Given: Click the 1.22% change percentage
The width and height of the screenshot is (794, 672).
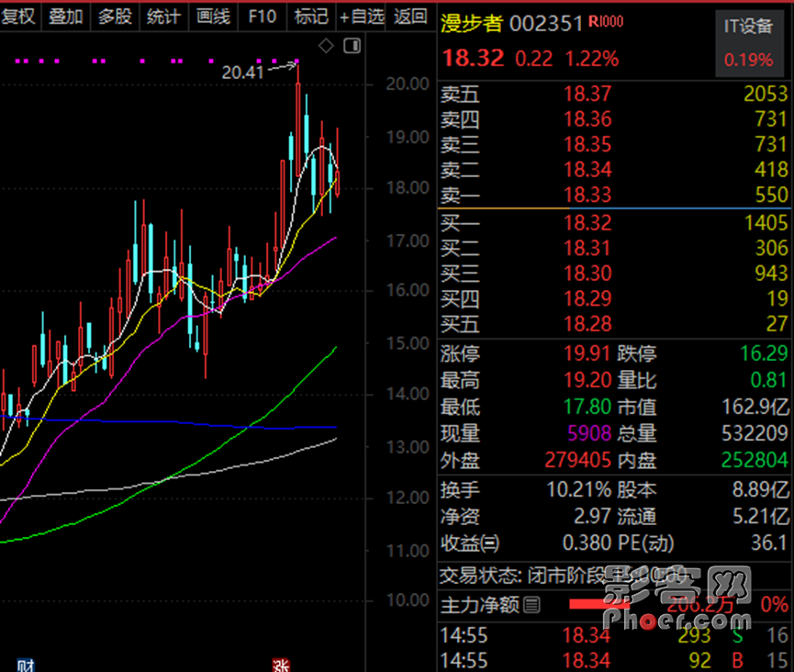Looking at the screenshot, I should [x=592, y=59].
